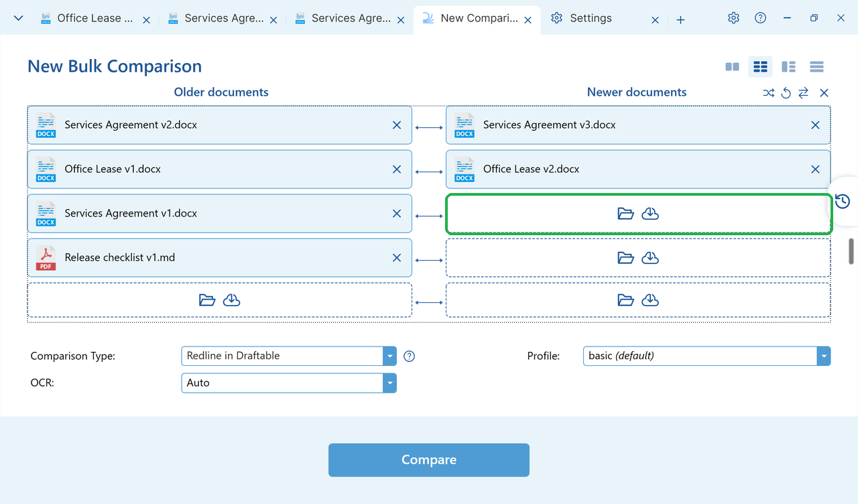Open the OCR dropdown set to Auto
Screen dimensions: 858x504
289,383
